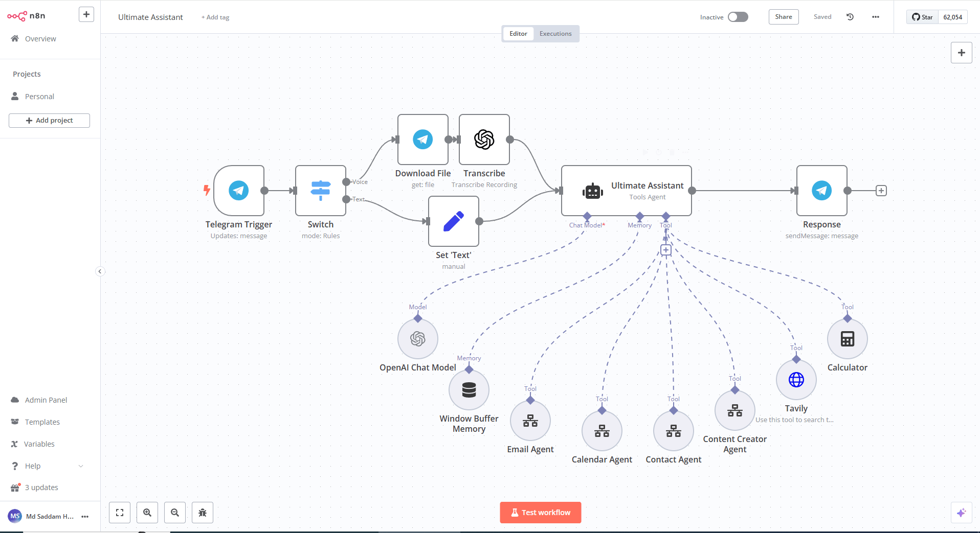Click the Text output of Switch

(x=346, y=199)
